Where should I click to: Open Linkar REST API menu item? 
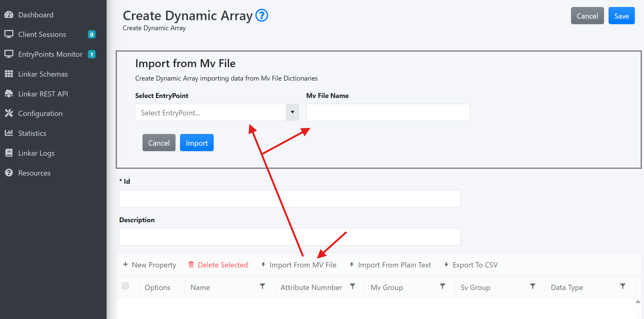pyautogui.click(x=43, y=94)
